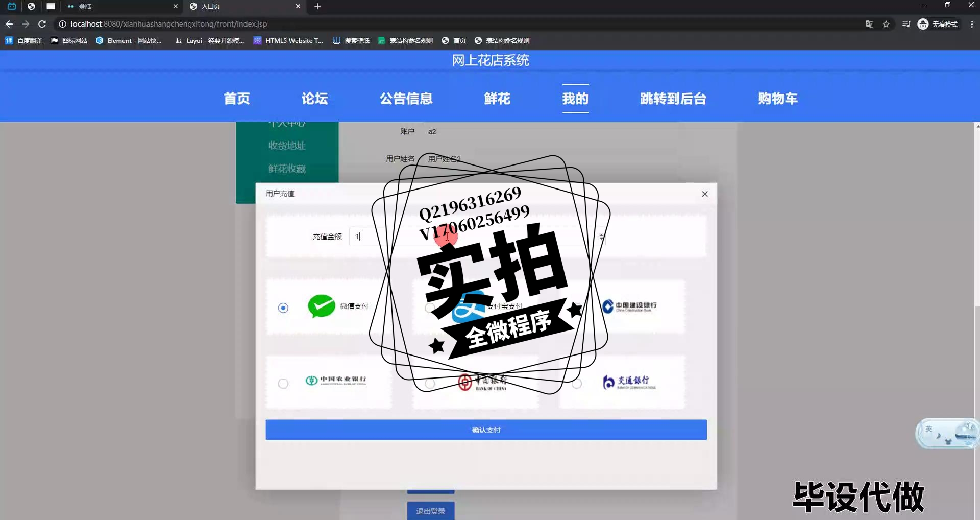The image size is (980, 520).
Task: Bookmark this page with star icon
Action: pyautogui.click(x=886, y=24)
